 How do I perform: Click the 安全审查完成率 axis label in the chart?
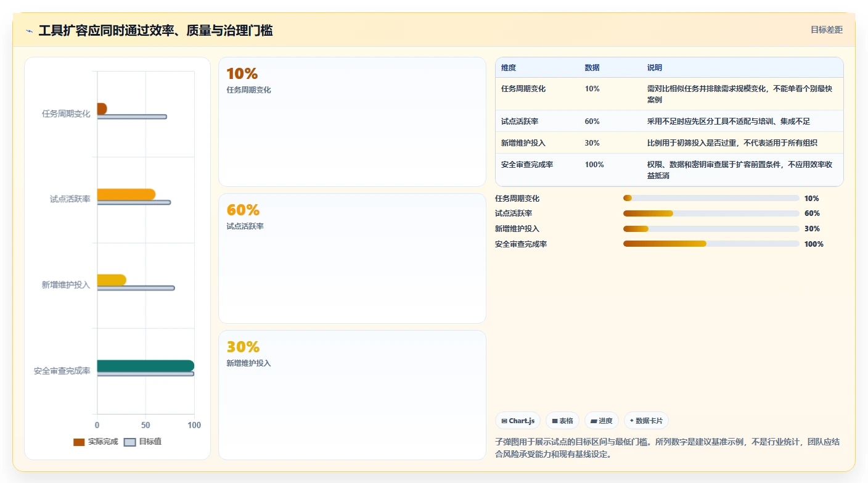pyautogui.click(x=62, y=371)
